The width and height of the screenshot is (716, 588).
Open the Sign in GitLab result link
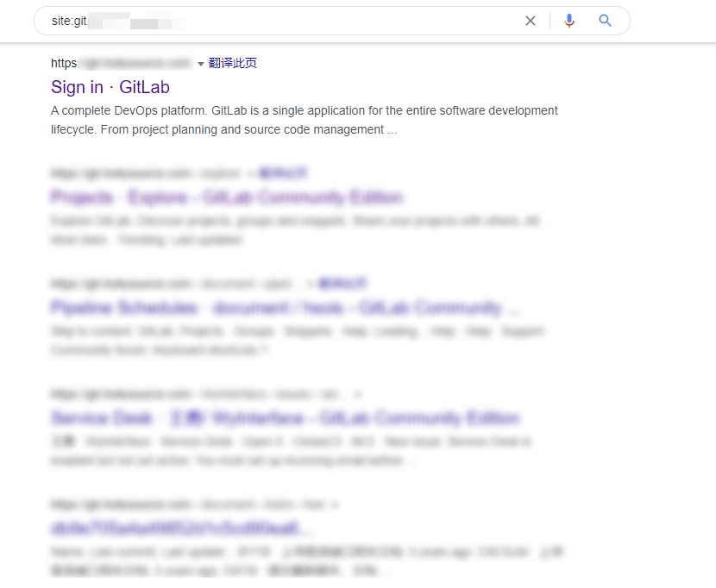pos(110,87)
